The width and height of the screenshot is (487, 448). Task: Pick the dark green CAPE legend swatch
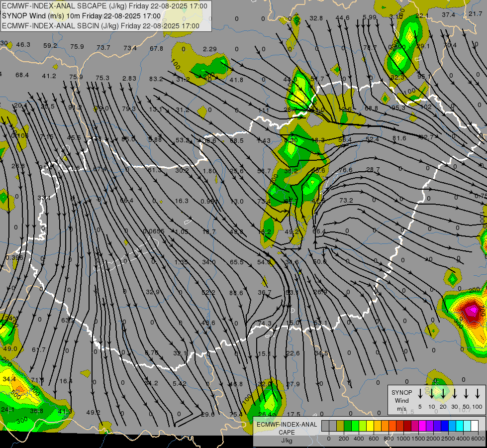tap(348, 426)
